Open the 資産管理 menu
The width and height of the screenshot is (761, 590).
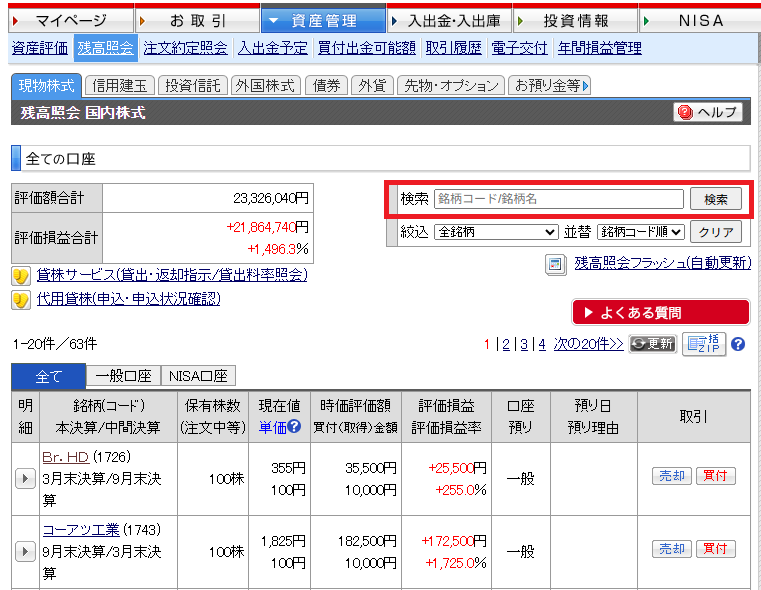[x=323, y=20]
